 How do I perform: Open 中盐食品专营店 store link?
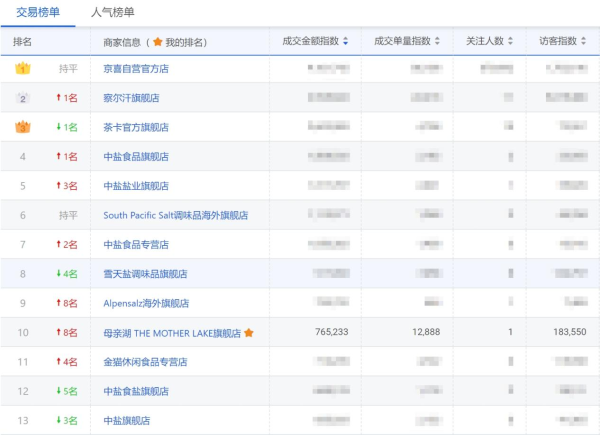pos(136,244)
